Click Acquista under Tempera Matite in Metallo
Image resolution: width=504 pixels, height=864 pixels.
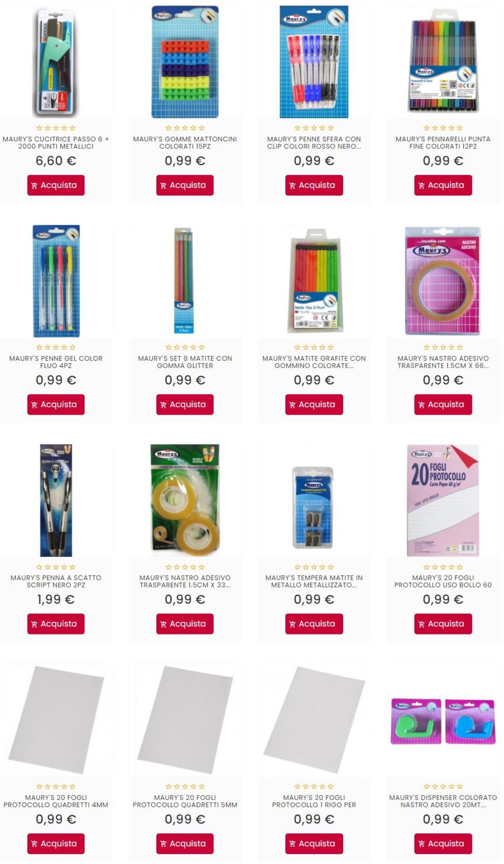coord(314,624)
